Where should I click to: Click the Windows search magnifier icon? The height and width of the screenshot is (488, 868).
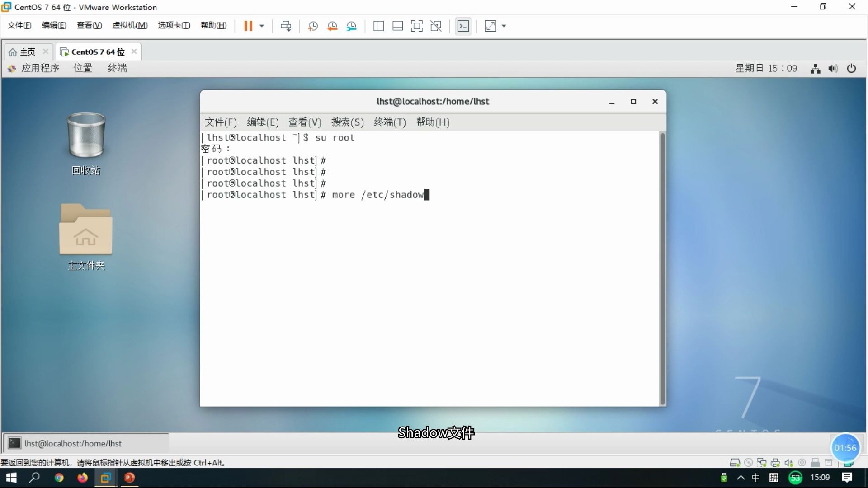click(35, 478)
